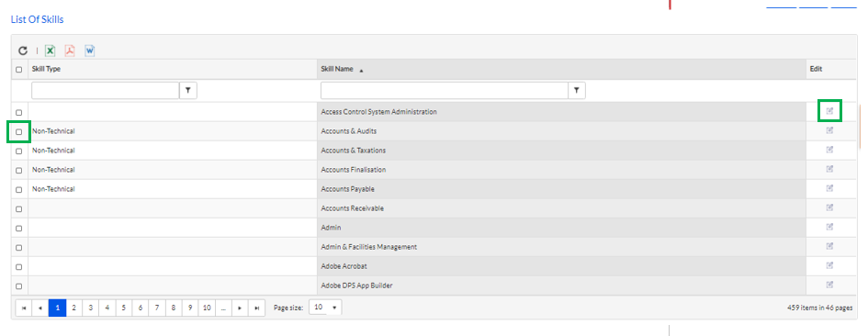Export the skills list to PDF
Screen dimensions: 868x336
pyautogui.click(x=70, y=50)
